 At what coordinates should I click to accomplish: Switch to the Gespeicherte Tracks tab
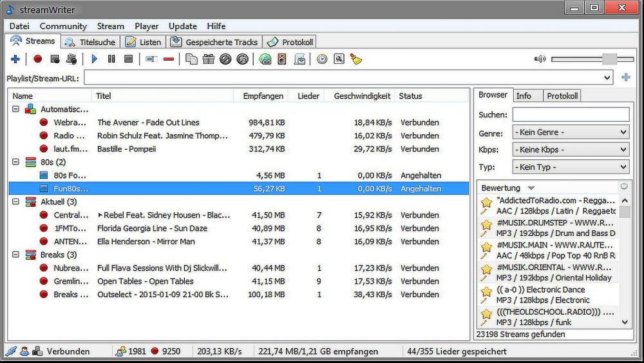pos(214,42)
